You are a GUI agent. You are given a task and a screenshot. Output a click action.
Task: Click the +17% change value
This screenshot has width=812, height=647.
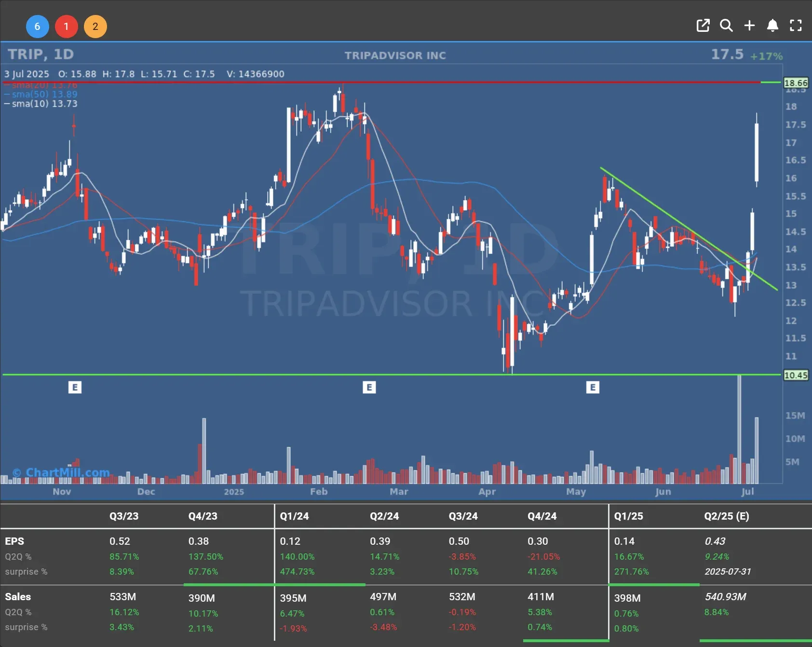[x=766, y=56]
